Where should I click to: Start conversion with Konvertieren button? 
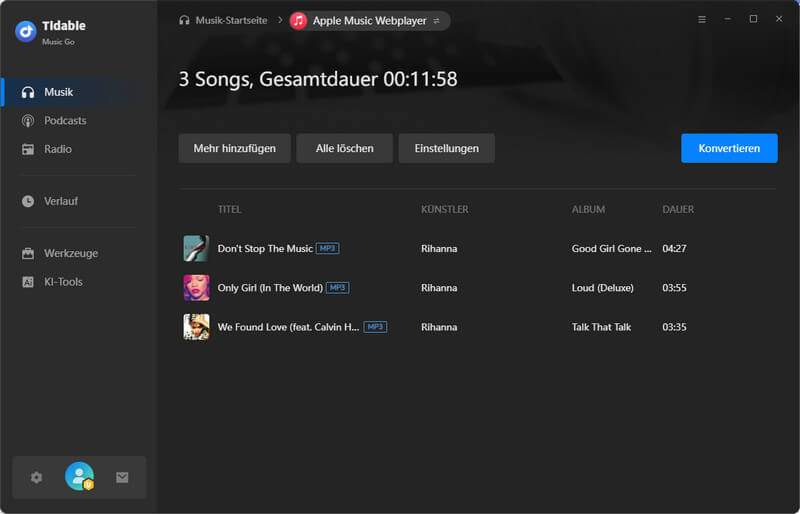pos(729,148)
